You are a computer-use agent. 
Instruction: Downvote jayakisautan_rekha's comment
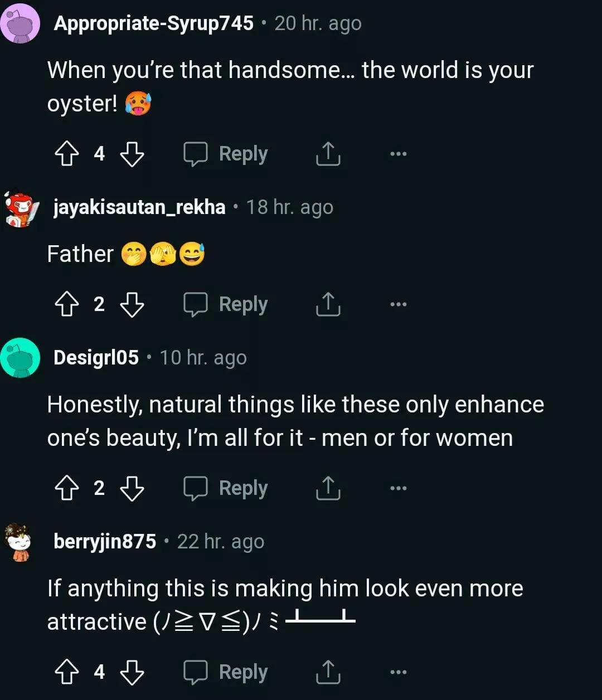click(x=132, y=304)
